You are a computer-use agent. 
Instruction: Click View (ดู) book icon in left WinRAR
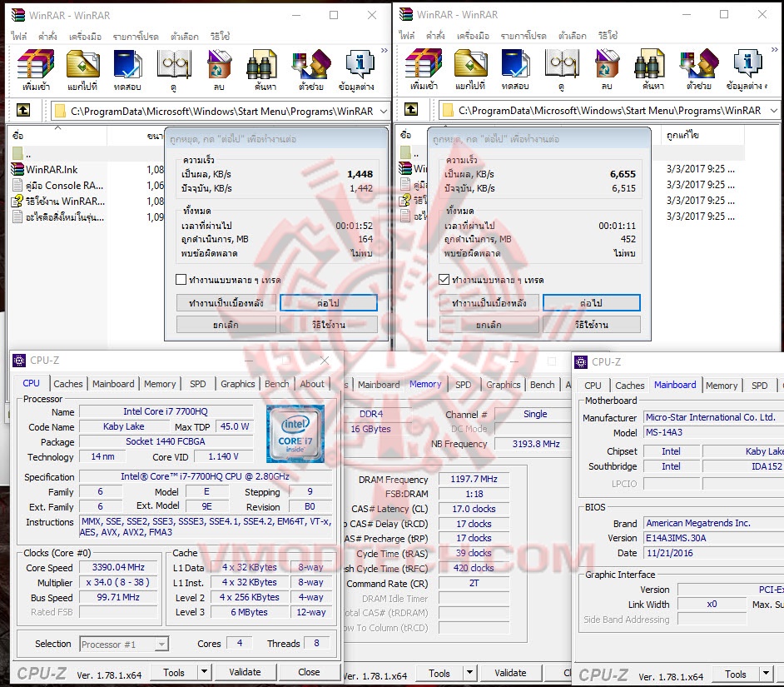click(x=173, y=64)
